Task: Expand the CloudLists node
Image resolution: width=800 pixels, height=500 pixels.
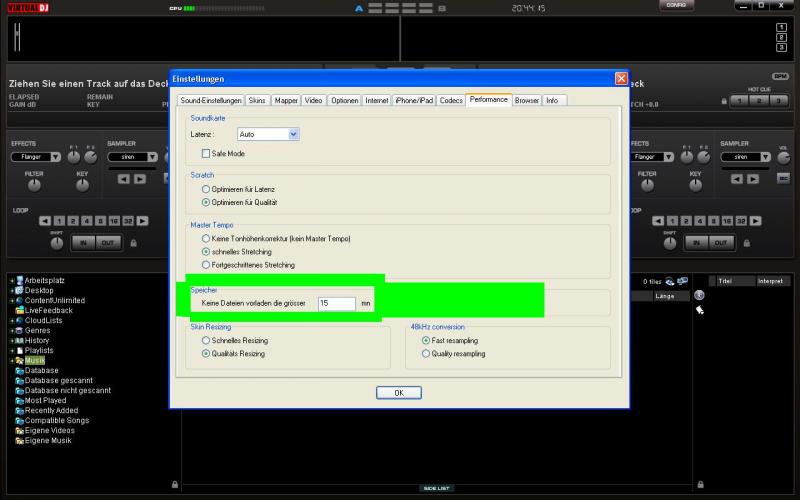Action: (x=12, y=320)
